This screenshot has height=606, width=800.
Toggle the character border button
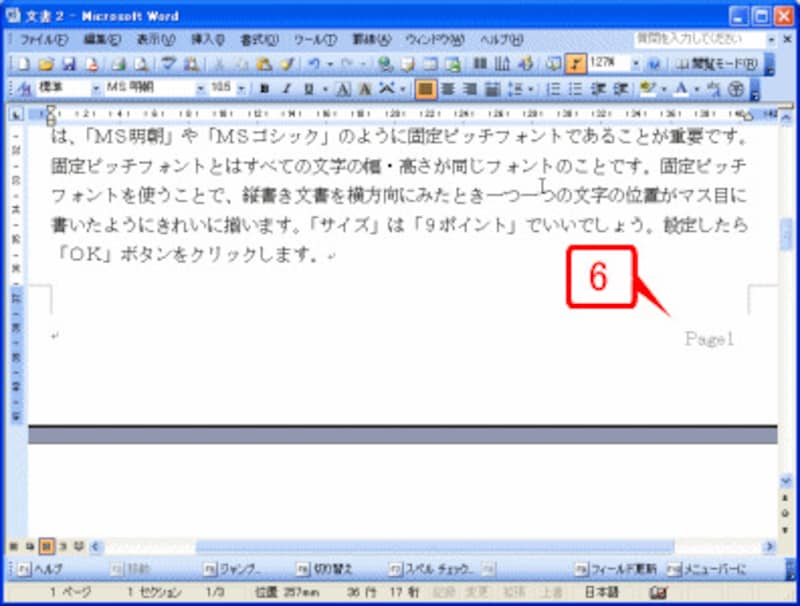tap(343, 89)
